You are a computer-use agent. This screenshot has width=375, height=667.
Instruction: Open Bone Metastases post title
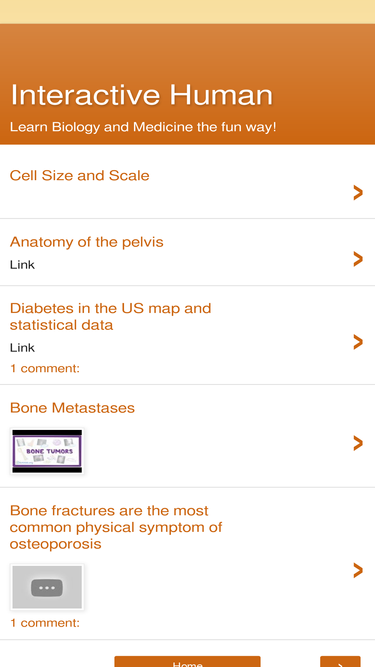[x=72, y=408]
